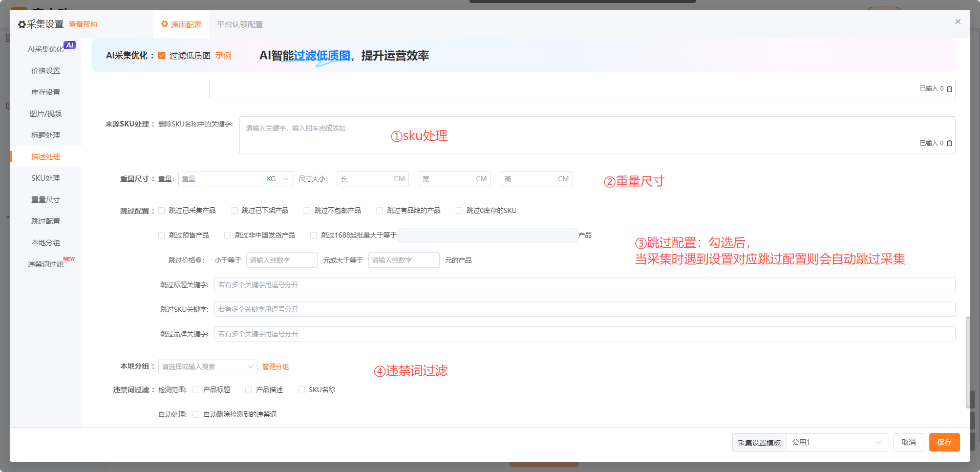Screen dimensions: 980x472
Task: Check 跳过预售产品 option
Action: tap(162, 235)
